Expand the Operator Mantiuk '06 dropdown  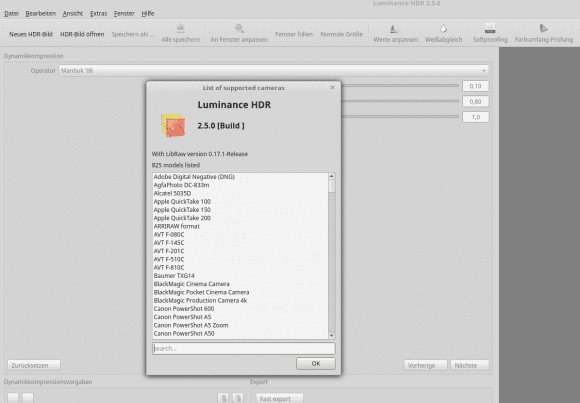(x=273, y=70)
